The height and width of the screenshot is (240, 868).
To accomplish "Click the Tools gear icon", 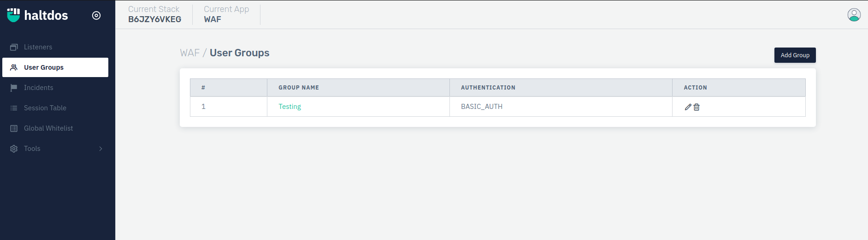I will [14, 149].
